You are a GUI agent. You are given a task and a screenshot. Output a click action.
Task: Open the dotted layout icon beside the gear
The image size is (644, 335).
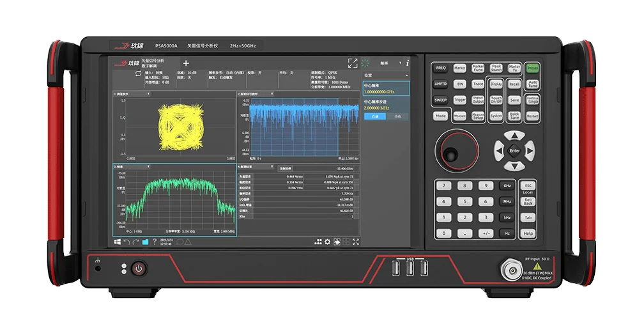point(318,242)
